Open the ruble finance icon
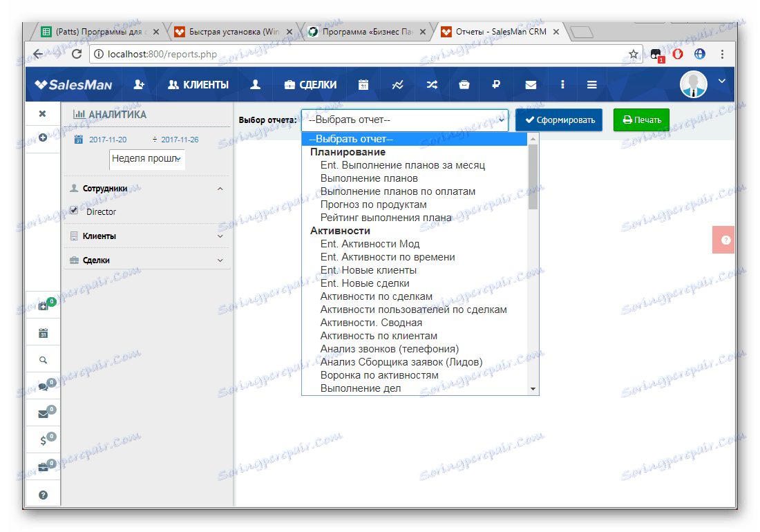 click(x=496, y=85)
